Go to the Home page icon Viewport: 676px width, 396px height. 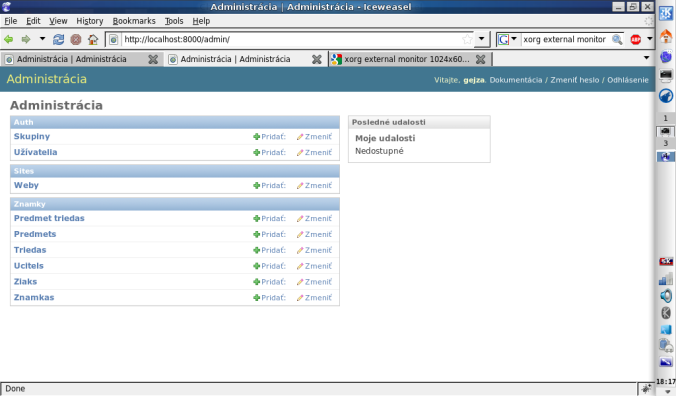click(x=93, y=39)
